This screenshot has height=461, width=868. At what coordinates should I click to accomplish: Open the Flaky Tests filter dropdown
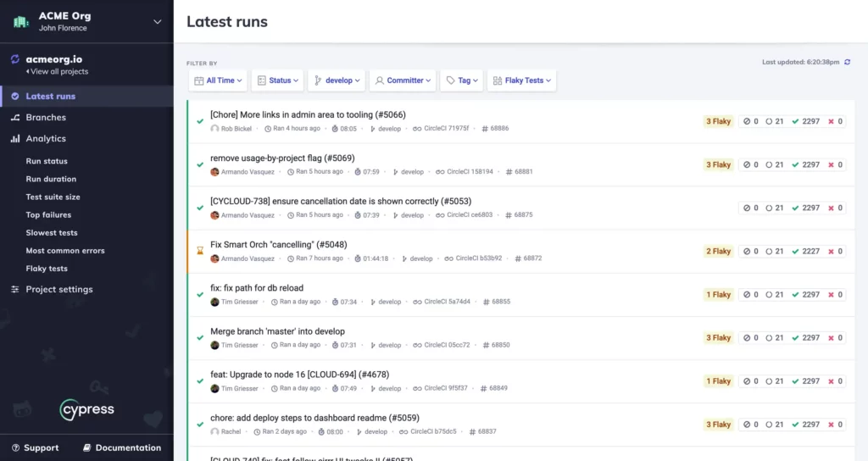(x=522, y=81)
